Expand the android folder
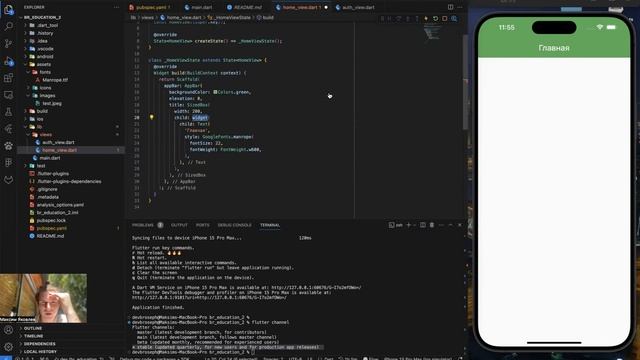The height and width of the screenshot is (360, 640). [x=45, y=56]
